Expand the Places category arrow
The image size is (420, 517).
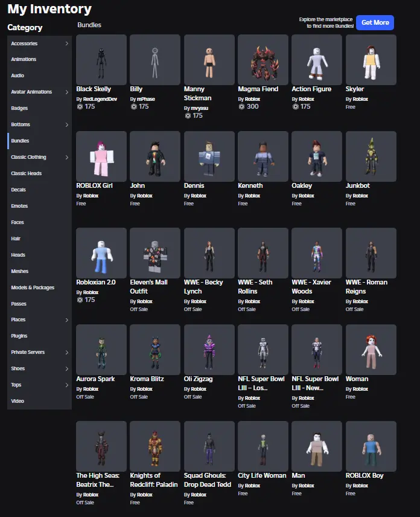pos(66,320)
